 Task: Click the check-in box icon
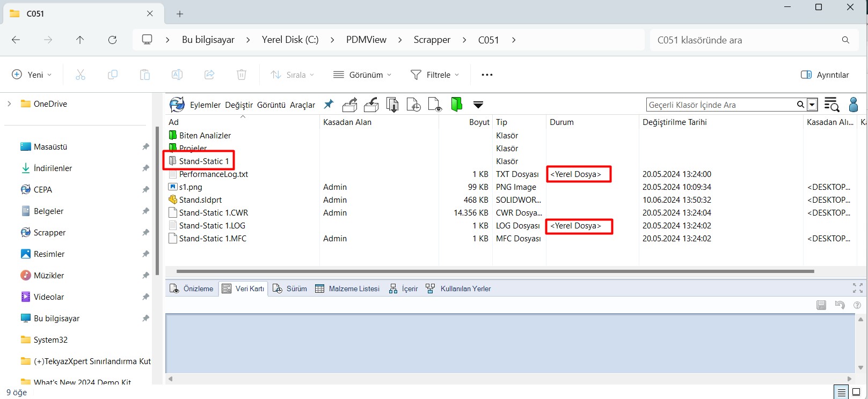tap(371, 105)
